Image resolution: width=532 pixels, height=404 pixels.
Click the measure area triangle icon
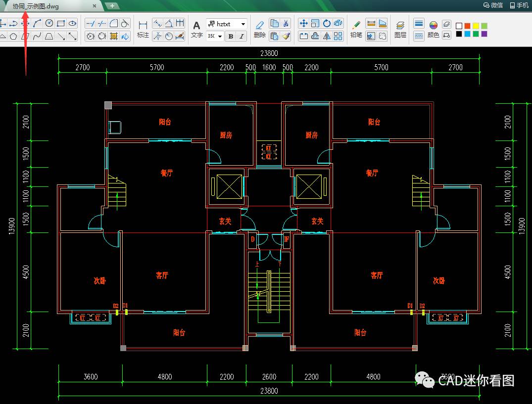383,23
